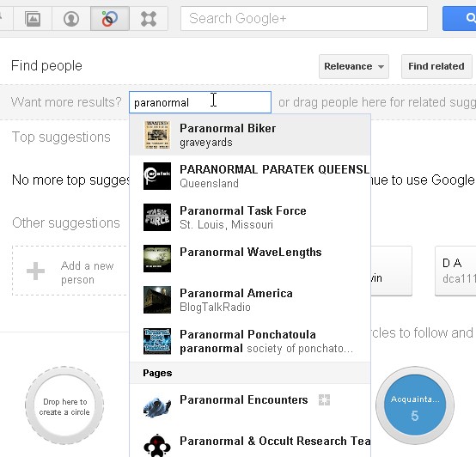Open the Games icon in top bar

pyautogui.click(x=149, y=19)
